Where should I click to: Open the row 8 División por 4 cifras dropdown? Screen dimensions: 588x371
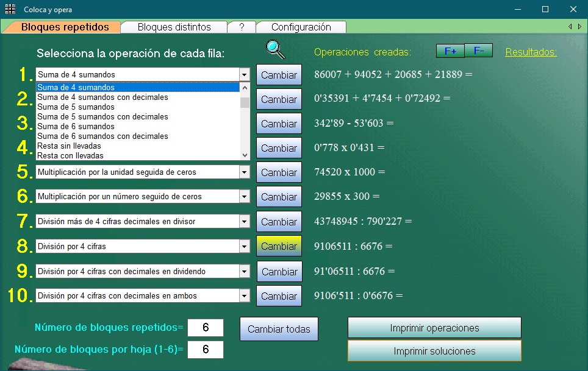(245, 246)
